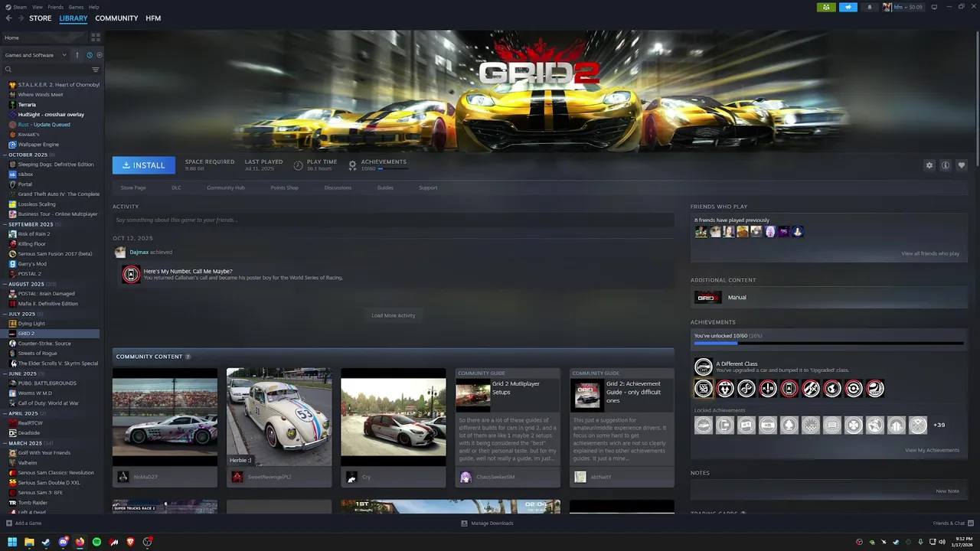This screenshot has height=551, width=980.
Task: Click the +39 locked achievements counter
Action: 939,425
